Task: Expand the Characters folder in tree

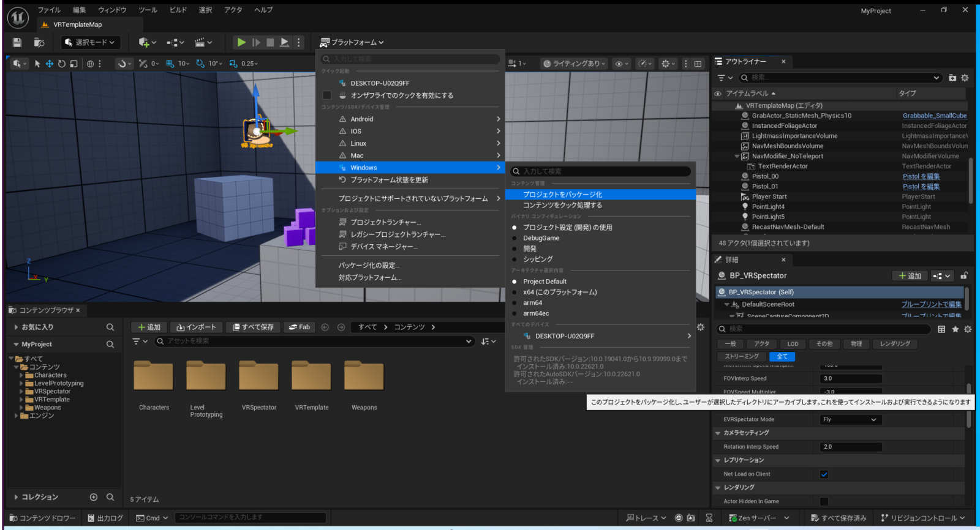Action: coord(21,375)
